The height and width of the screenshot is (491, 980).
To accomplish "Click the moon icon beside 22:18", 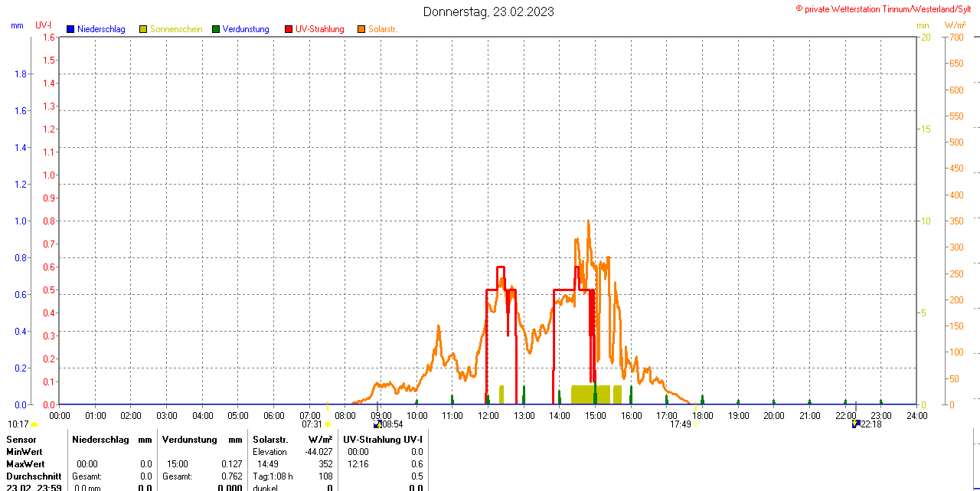I will click(855, 424).
